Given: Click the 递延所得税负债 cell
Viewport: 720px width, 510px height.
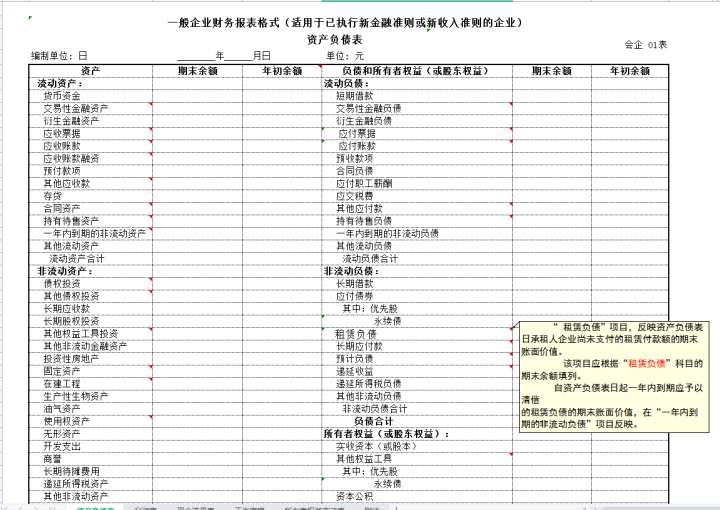Looking at the screenshot, I should [417, 384].
